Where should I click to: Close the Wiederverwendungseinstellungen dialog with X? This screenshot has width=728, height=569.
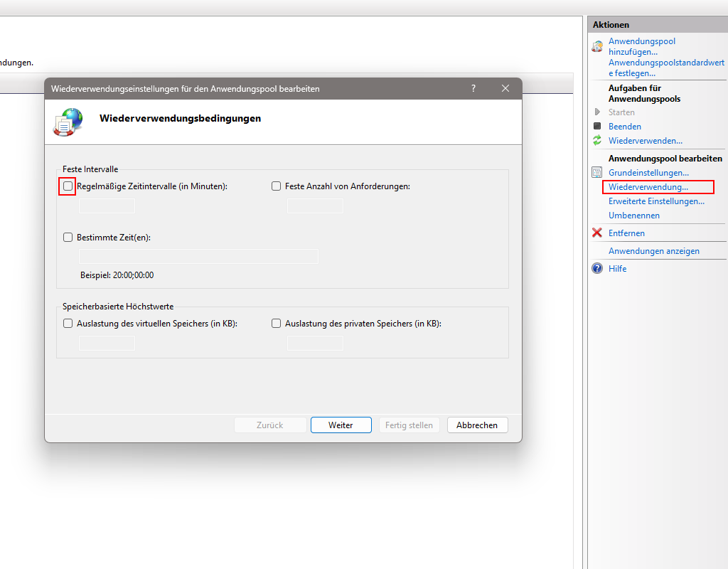click(x=505, y=88)
